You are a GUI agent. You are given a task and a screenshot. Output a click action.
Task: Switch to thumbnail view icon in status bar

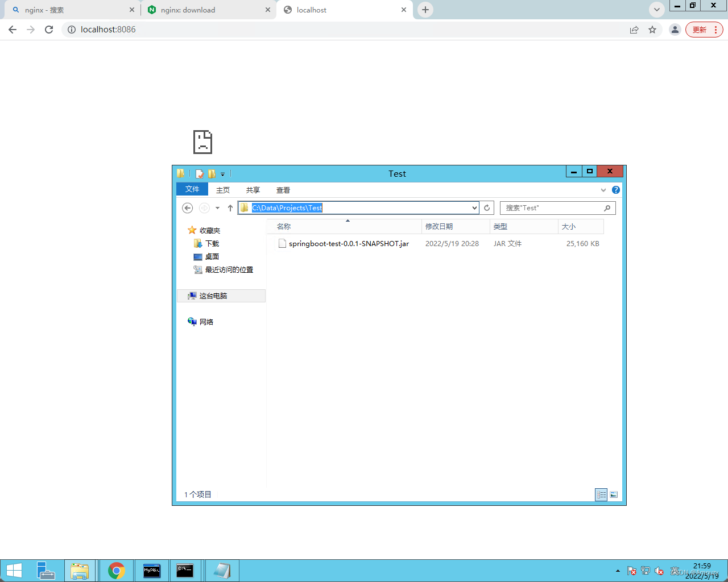point(614,494)
